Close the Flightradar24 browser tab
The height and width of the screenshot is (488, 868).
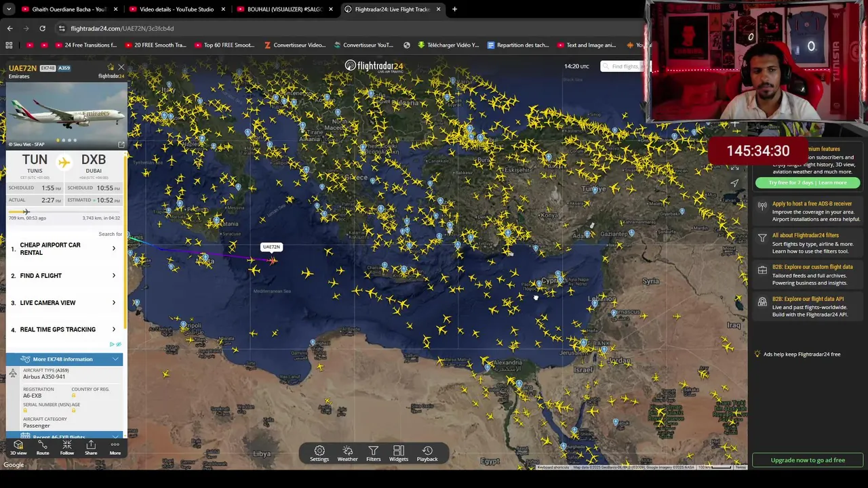tap(438, 9)
